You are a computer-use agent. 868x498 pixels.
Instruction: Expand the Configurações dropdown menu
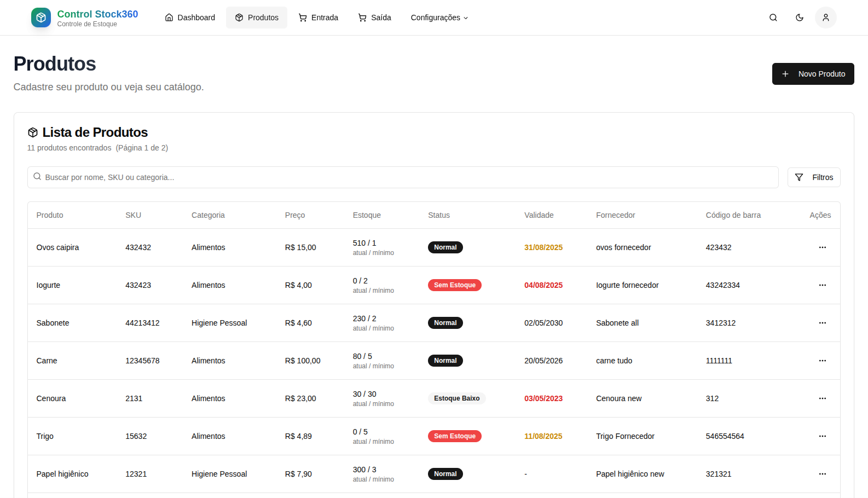tap(439, 18)
